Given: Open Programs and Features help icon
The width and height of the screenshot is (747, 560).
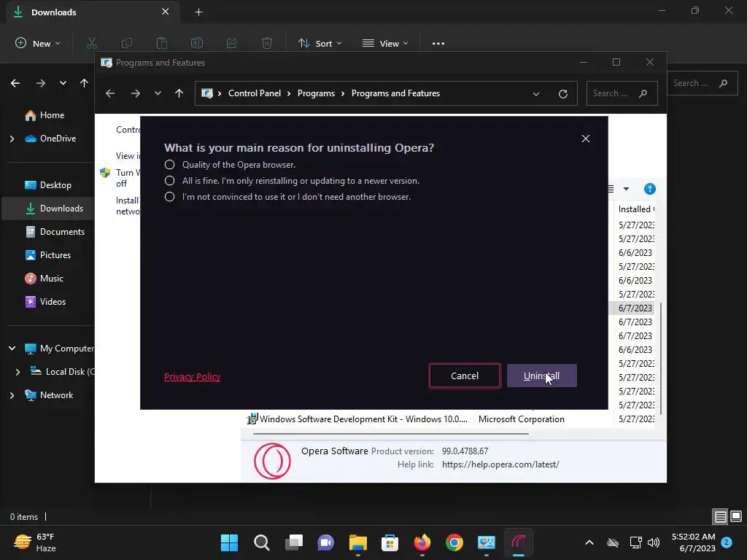Looking at the screenshot, I should point(649,189).
